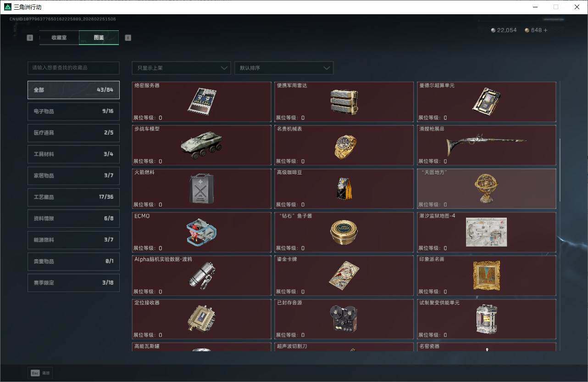Expand the 只显示上架 filter dropdown

181,68
